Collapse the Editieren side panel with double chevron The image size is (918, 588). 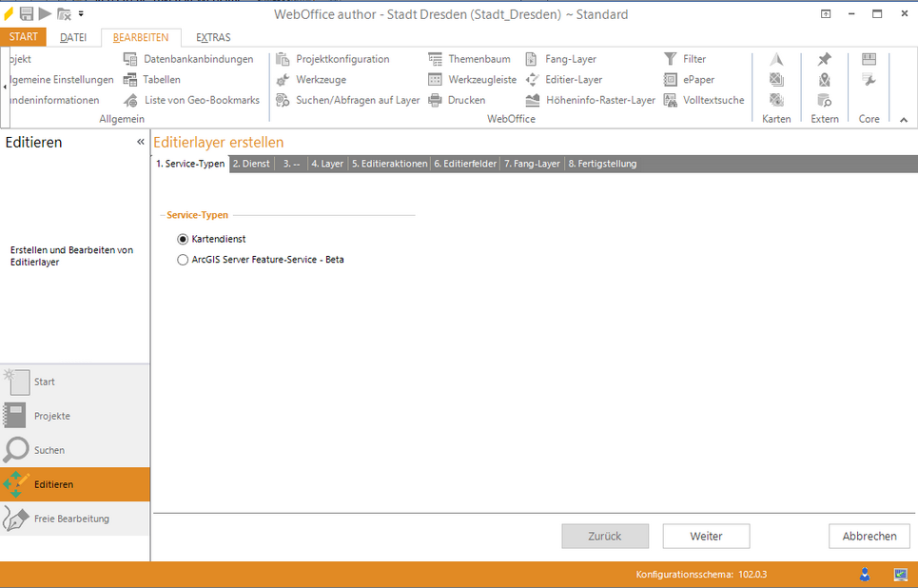tap(141, 142)
